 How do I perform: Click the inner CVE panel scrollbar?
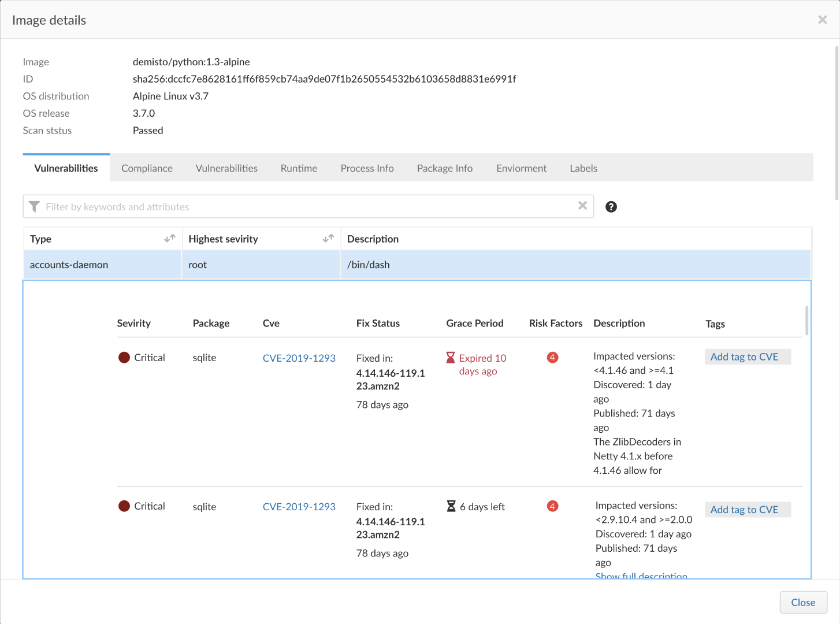(x=806, y=321)
